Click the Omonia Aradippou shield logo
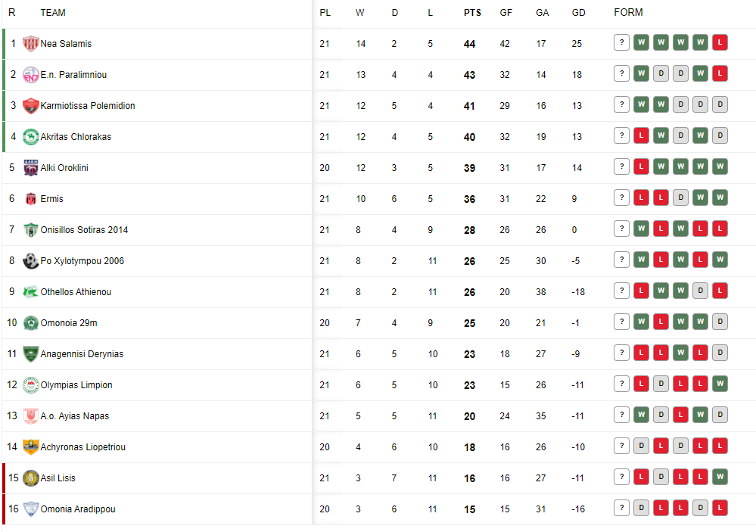 point(31,509)
